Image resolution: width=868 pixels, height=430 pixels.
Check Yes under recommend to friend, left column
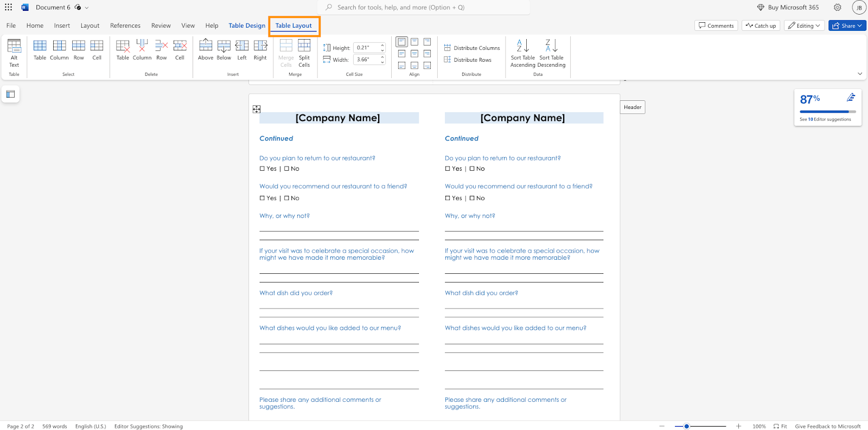262,198
